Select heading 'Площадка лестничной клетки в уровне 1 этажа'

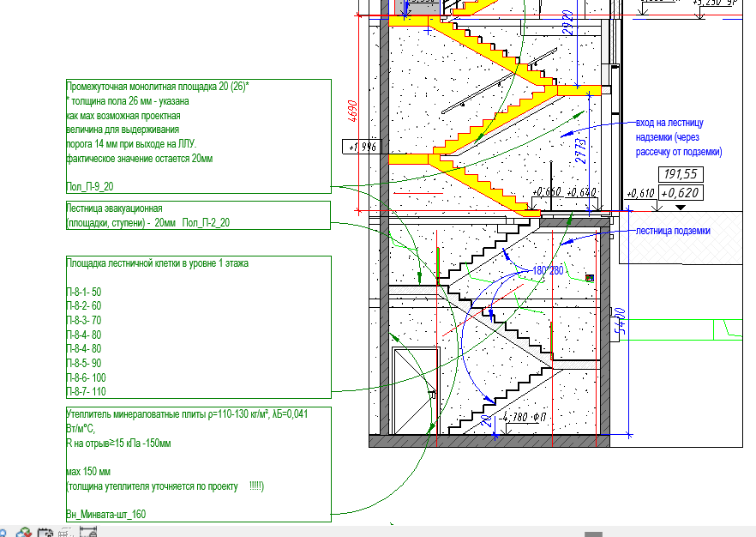[157, 263]
